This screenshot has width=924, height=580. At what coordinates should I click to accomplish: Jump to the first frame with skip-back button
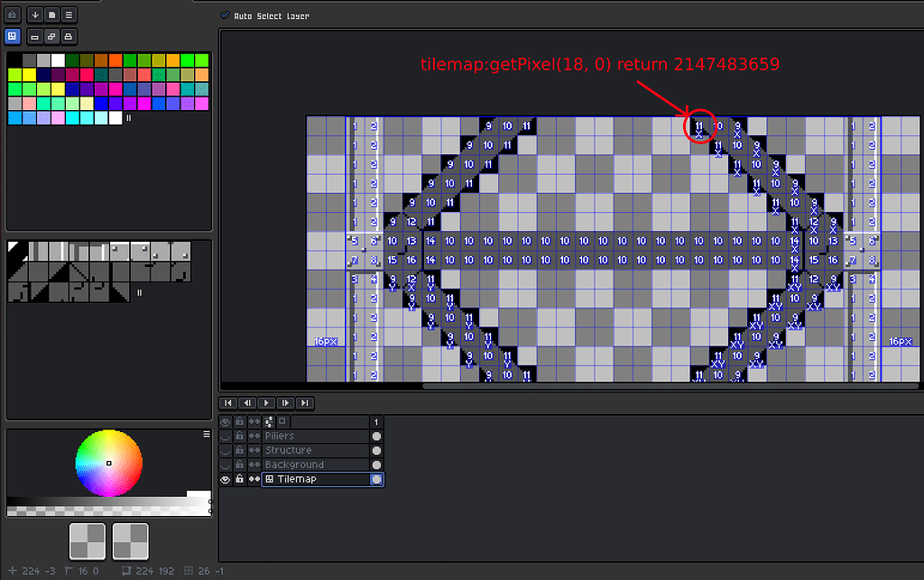(x=228, y=403)
